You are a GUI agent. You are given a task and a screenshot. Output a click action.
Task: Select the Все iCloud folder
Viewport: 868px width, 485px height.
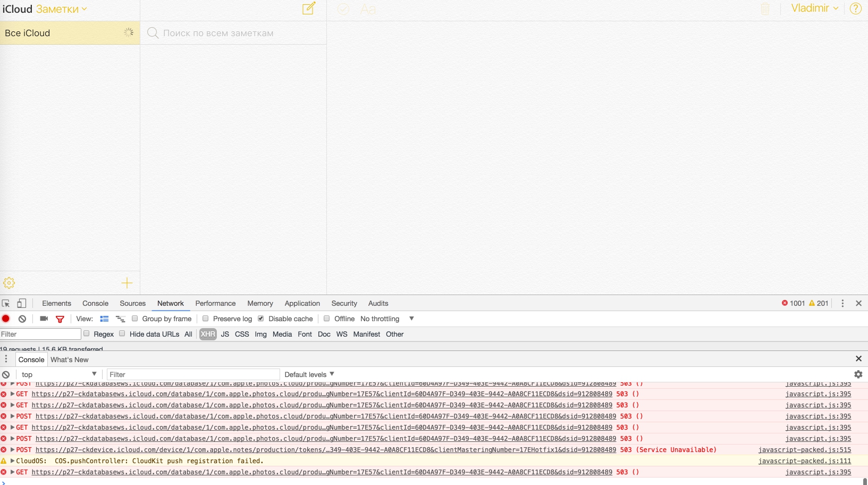coord(70,33)
